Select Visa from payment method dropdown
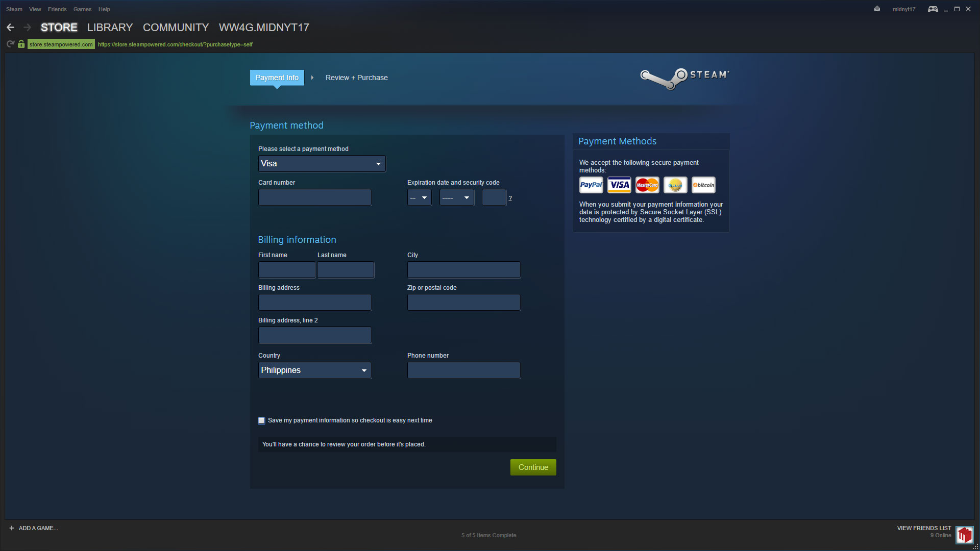Viewport: 980px width, 551px height. point(321,163)
